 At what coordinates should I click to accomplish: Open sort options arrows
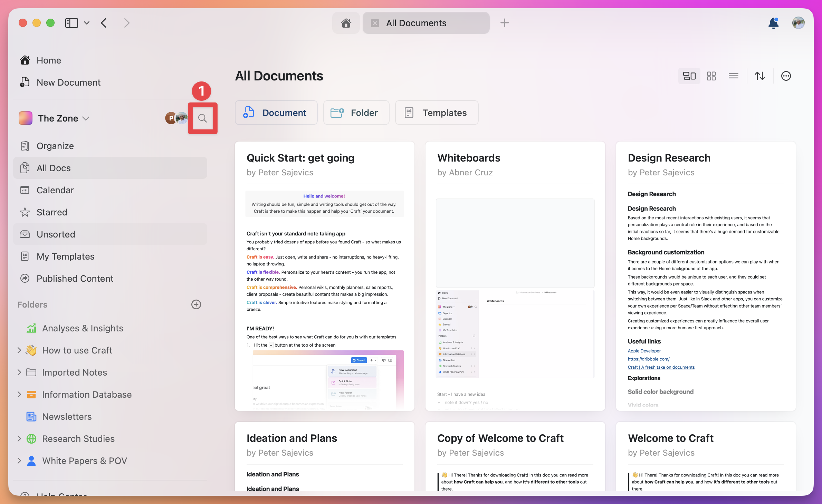(759, 76)
